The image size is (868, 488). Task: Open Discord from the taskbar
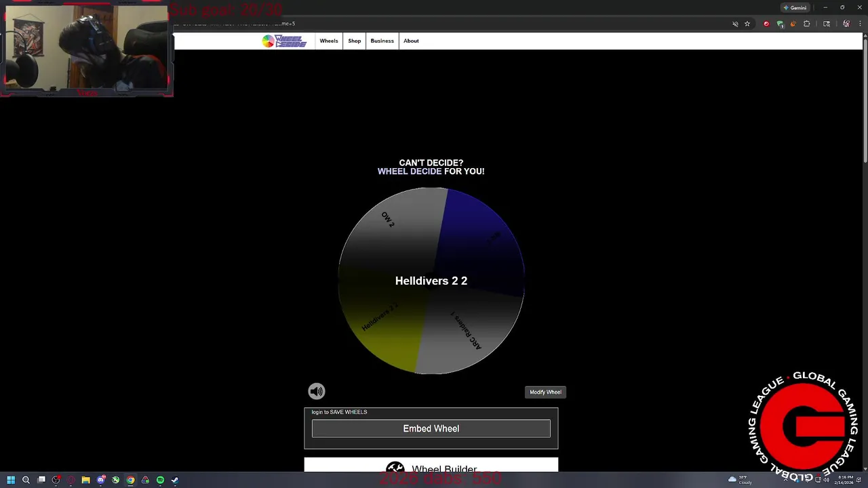(100, 480)
